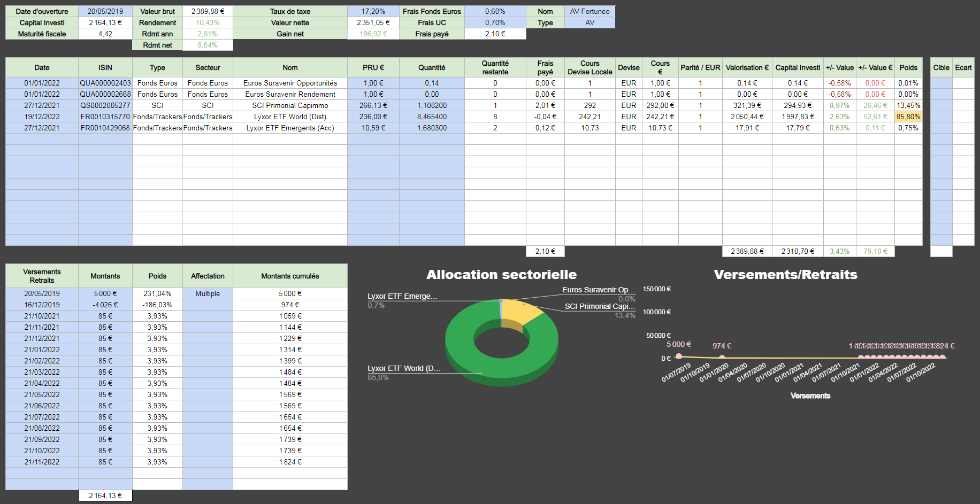Select the PRU cell 266,13 €

tap(373, 105)
